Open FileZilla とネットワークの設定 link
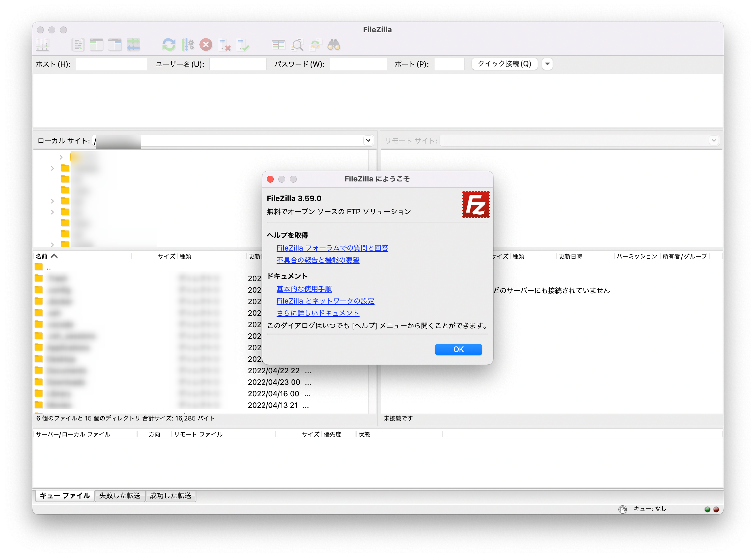 (325, 301)
